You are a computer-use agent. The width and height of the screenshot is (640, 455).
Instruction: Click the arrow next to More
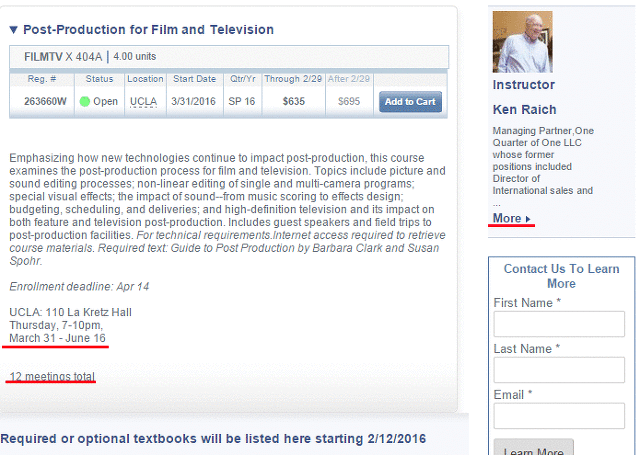(x=528, y=219)
